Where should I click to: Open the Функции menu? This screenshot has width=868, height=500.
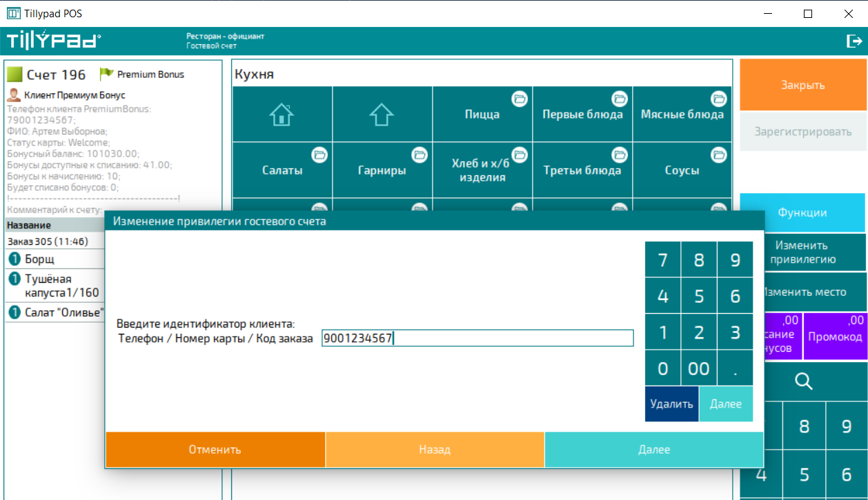point(802,213)
